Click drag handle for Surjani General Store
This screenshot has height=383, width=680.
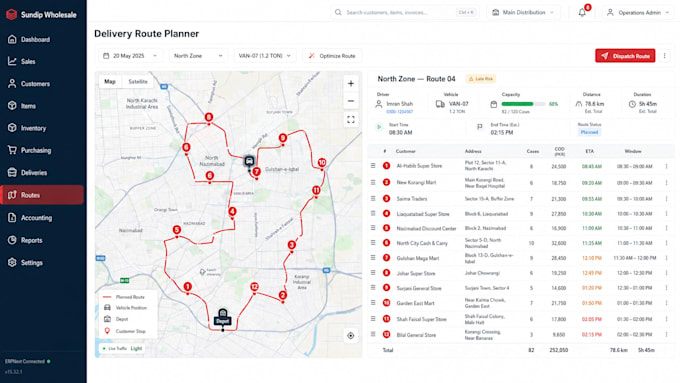[373, 288]
